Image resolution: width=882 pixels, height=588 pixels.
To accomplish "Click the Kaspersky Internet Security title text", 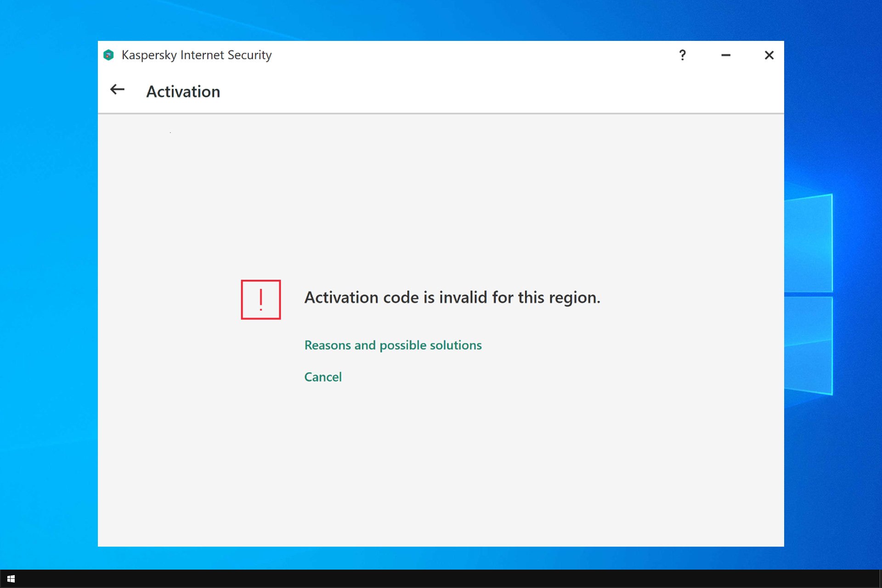I will pos(197,55).
